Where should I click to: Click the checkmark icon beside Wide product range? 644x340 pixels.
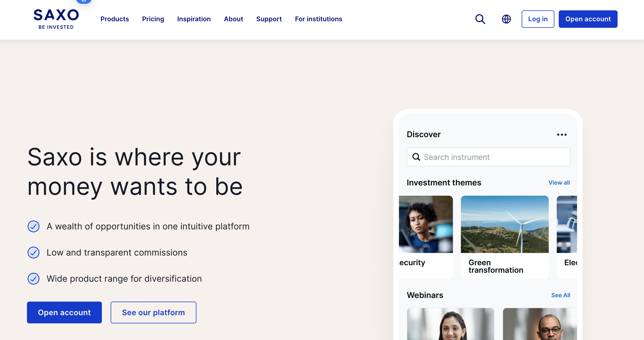[x=34, y=279]
